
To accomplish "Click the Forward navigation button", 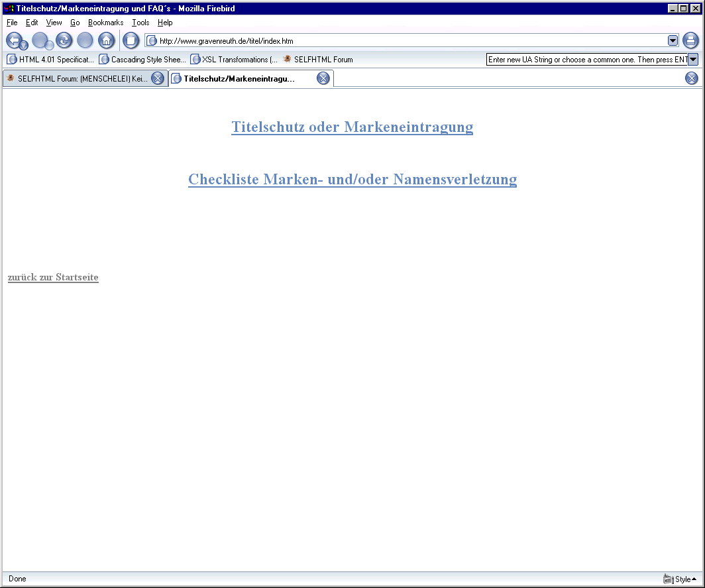I will point(40,40).
